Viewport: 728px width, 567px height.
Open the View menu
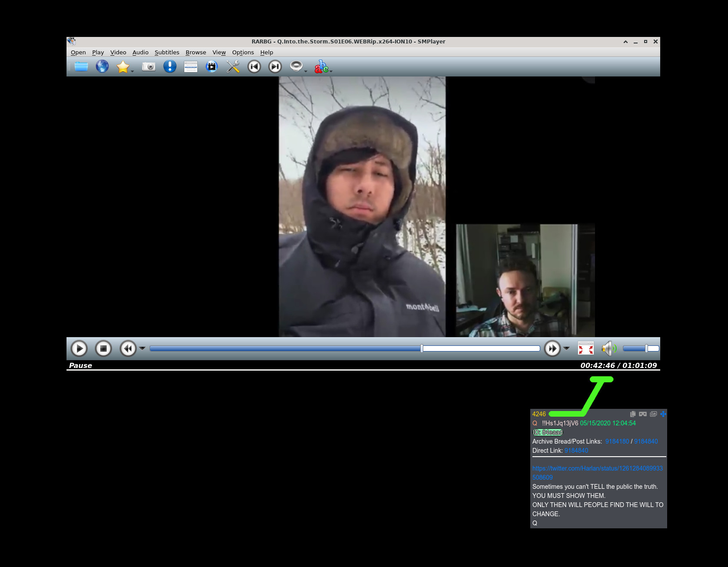click(x=219, y=53)
